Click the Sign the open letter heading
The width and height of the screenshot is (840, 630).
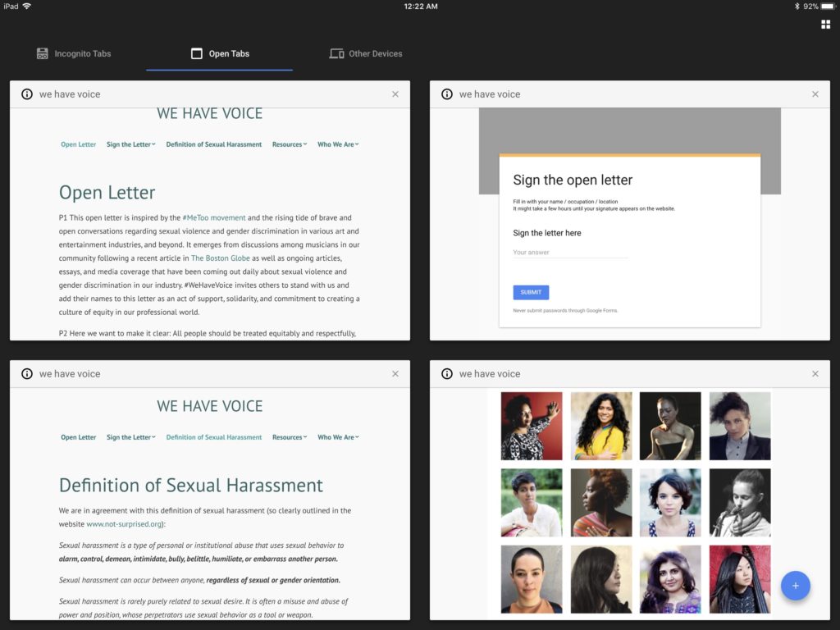point(573,180)
